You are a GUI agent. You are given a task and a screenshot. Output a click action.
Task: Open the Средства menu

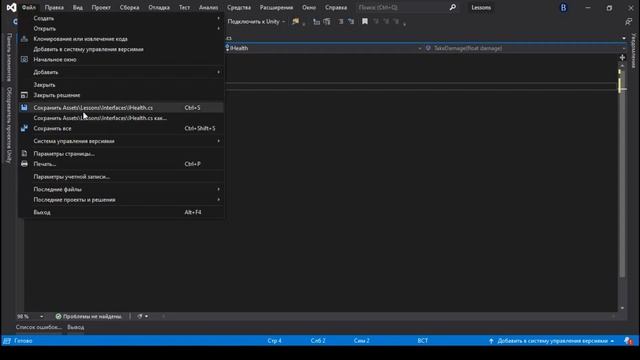click(x=239, y=7)
